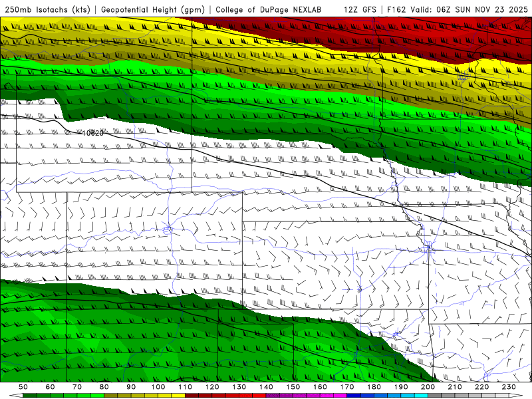Screen dimensions: 532x399
Task: Select the cyan colorbar swatch before 200
Action: coord(421,396)
